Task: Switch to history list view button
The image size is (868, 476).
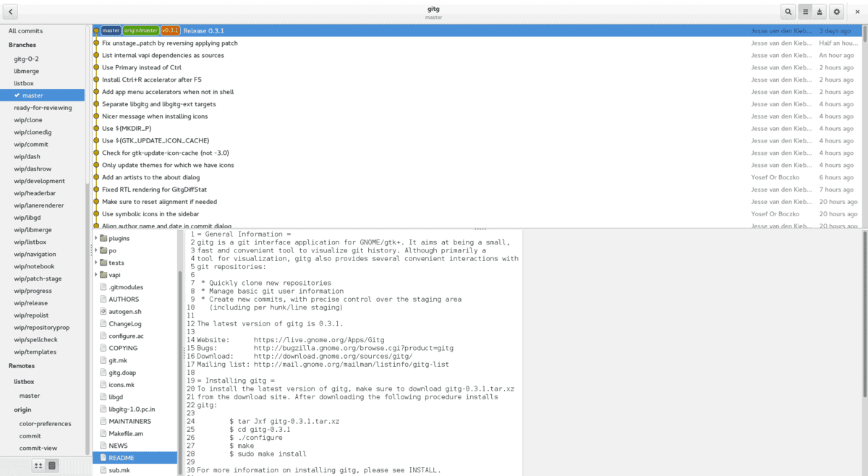Action: click(804, 12)
